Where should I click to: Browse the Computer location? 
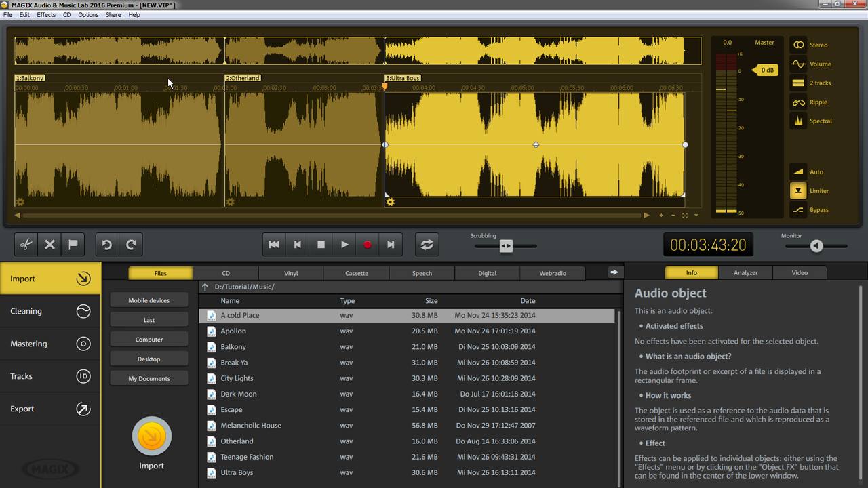149,340
